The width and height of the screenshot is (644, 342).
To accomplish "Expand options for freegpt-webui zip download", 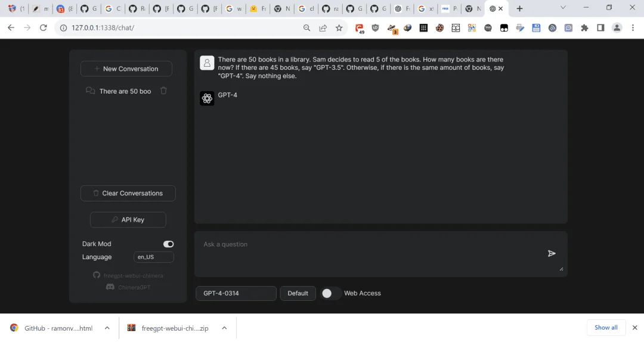I will (224, 328).
